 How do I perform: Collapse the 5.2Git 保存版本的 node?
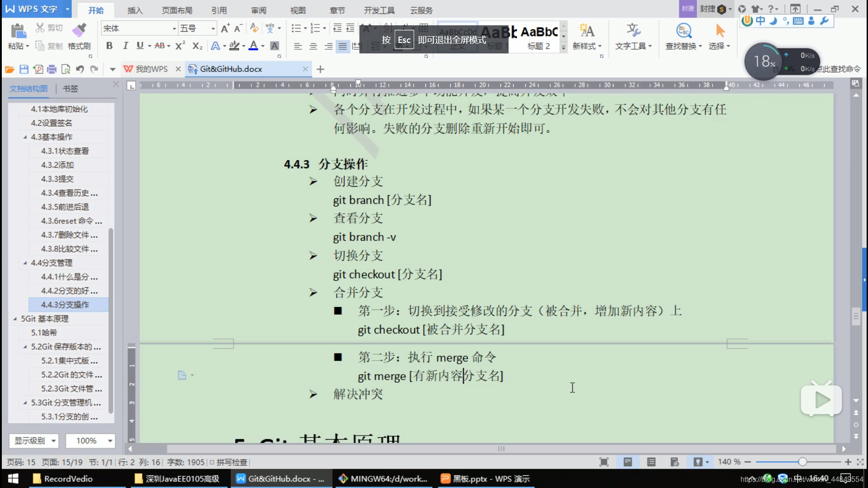(x=25, y=347)
